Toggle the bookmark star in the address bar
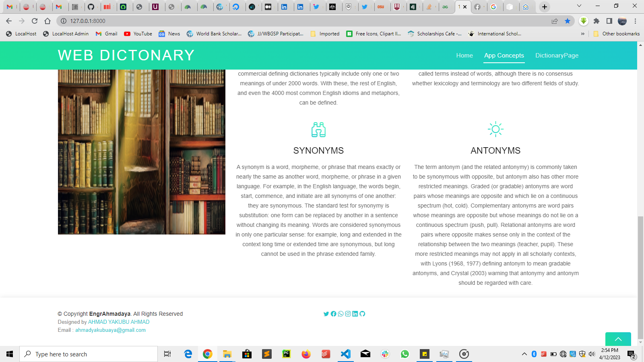 (568, 21)
